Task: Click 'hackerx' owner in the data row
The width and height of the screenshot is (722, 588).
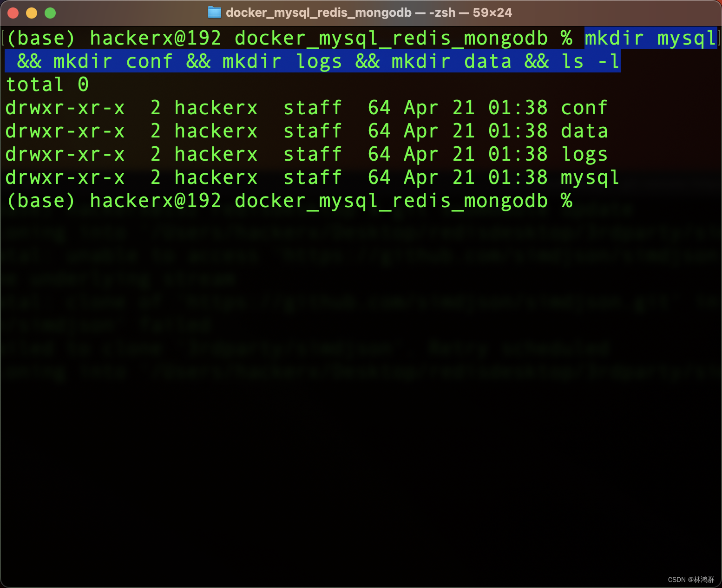Action: [216, 131]
